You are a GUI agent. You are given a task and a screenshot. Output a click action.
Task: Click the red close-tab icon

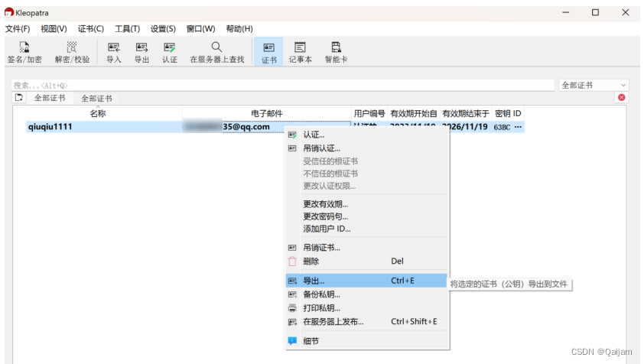(x=621, y=97)
